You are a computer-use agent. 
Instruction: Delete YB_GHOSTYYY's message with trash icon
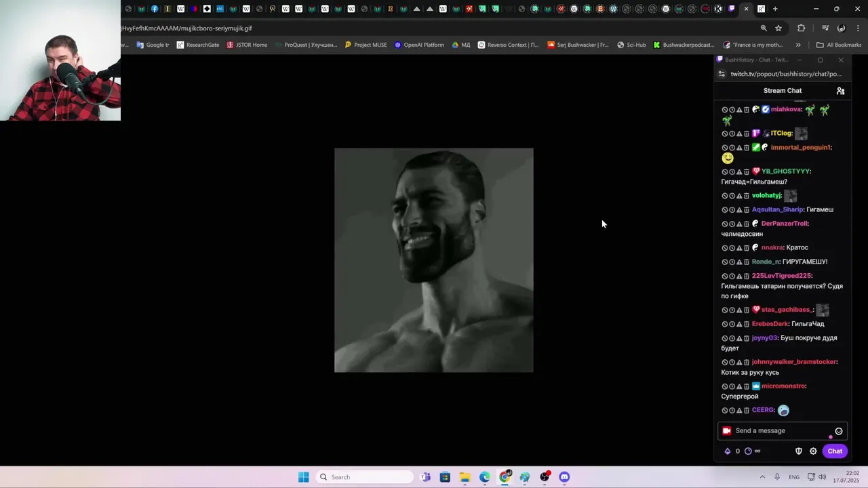coord(747,171)
